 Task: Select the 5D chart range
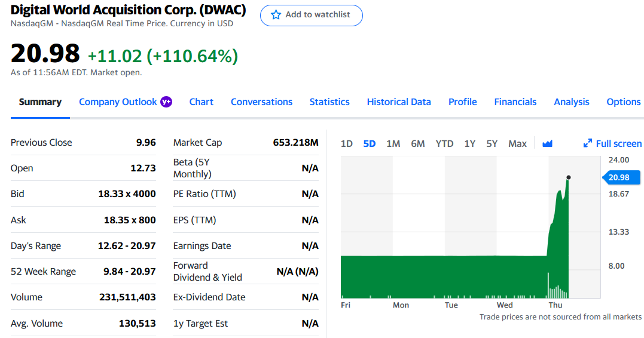369,143
